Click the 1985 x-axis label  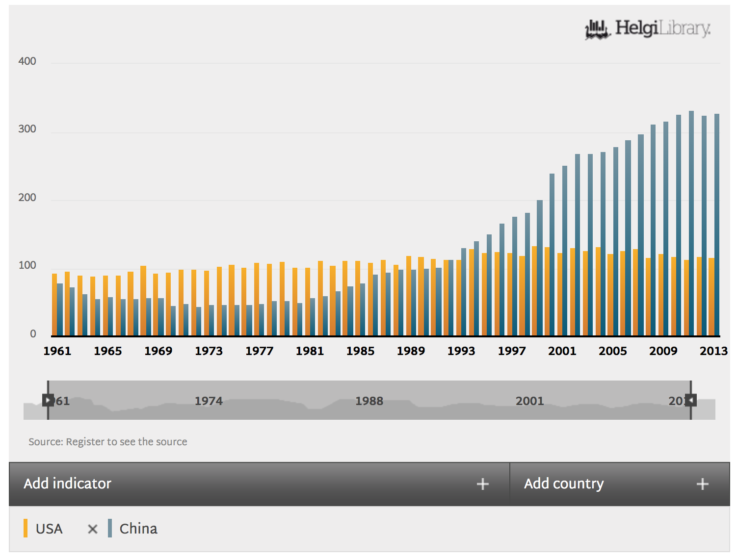coord(361,351)
